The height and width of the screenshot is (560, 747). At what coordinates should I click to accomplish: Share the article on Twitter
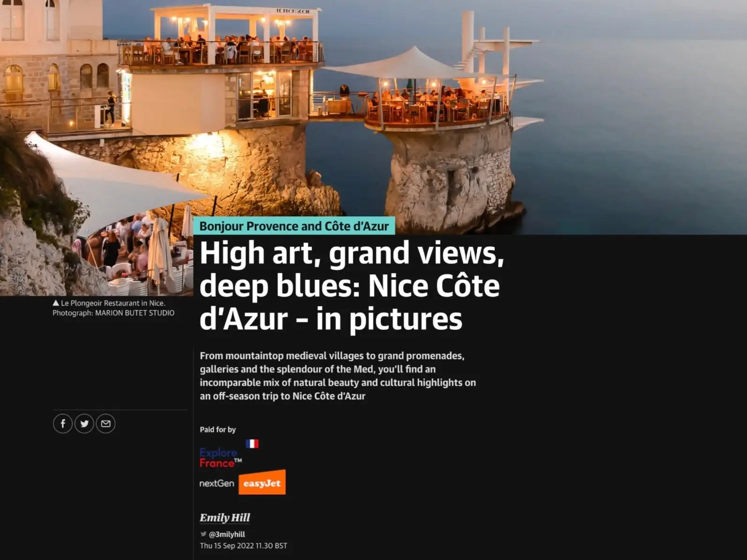[x=84, y=424]
